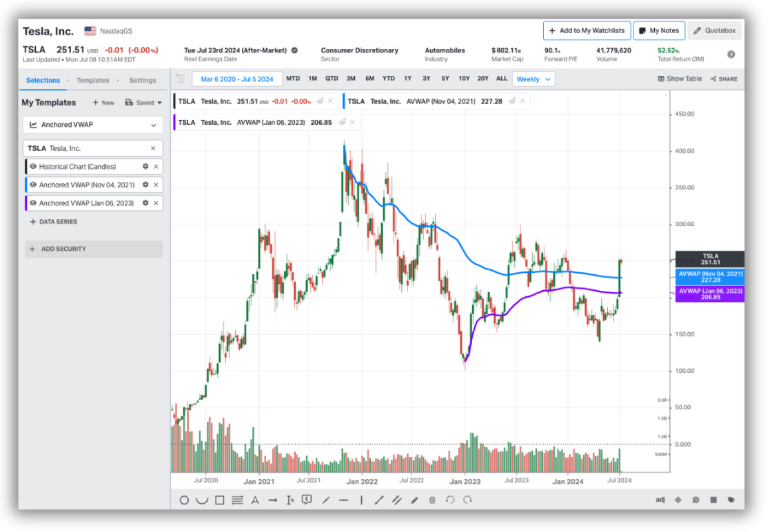Viewport: 772px width, 532px height.
Task: Close the AVWAP (Nov 04, 2021) legend chip
Action: 522,101
